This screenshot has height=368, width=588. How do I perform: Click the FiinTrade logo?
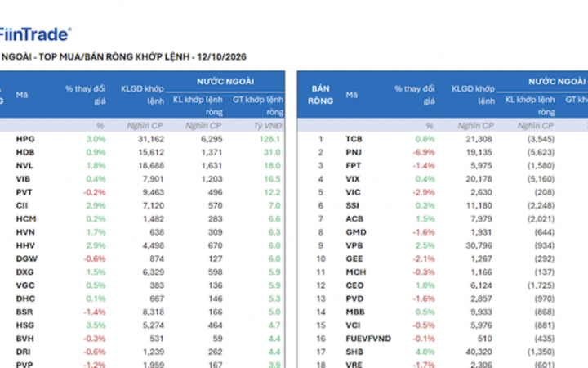click(35, 34)
